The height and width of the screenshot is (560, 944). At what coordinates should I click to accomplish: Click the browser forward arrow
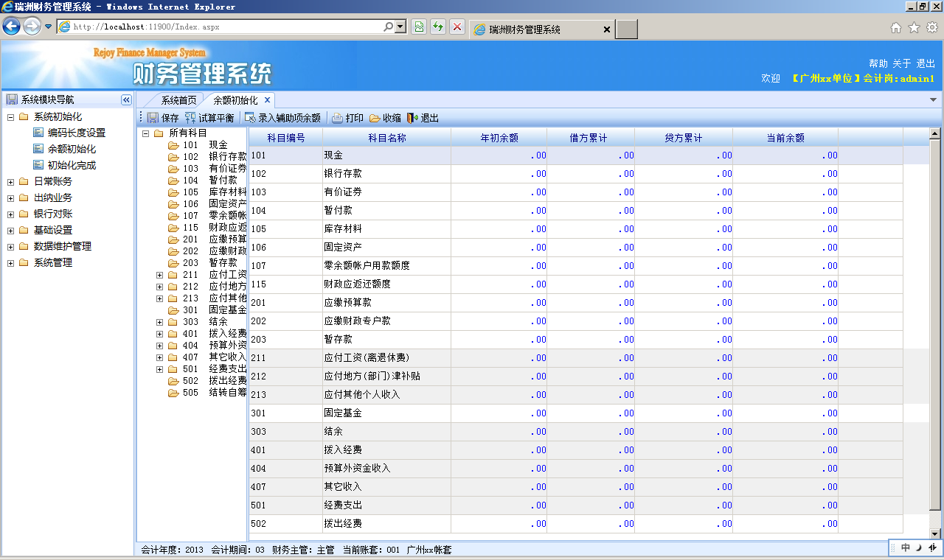click(x=32, y=27)
